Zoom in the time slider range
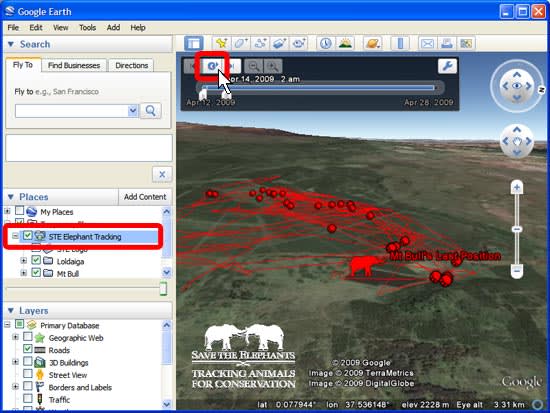The image size is (550, 413). click(x=273, y=66)
